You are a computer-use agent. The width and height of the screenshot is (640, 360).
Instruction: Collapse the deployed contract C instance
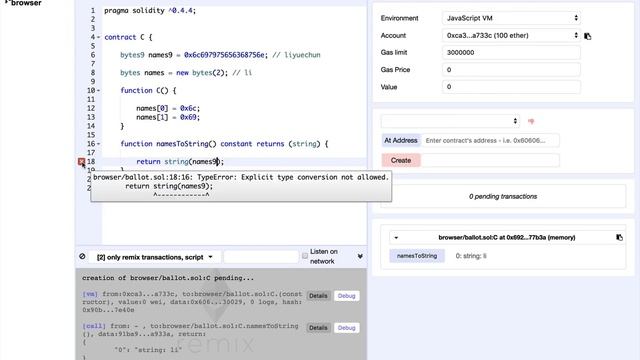point(396,238)
